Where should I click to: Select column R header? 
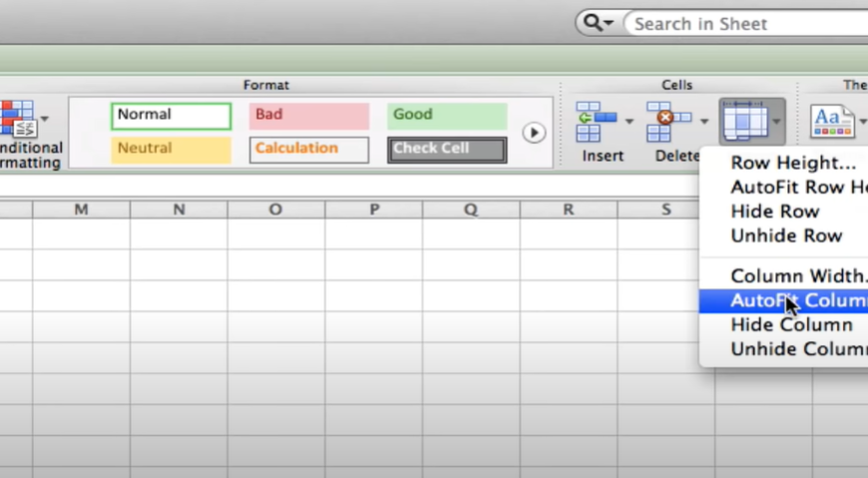[x=569, y=210]
